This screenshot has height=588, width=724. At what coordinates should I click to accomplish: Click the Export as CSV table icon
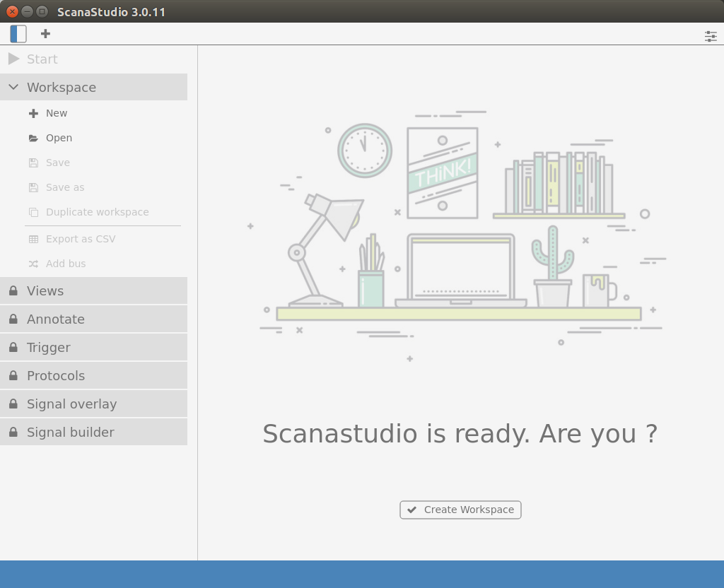pyautogui.click(x=33, y=239)
